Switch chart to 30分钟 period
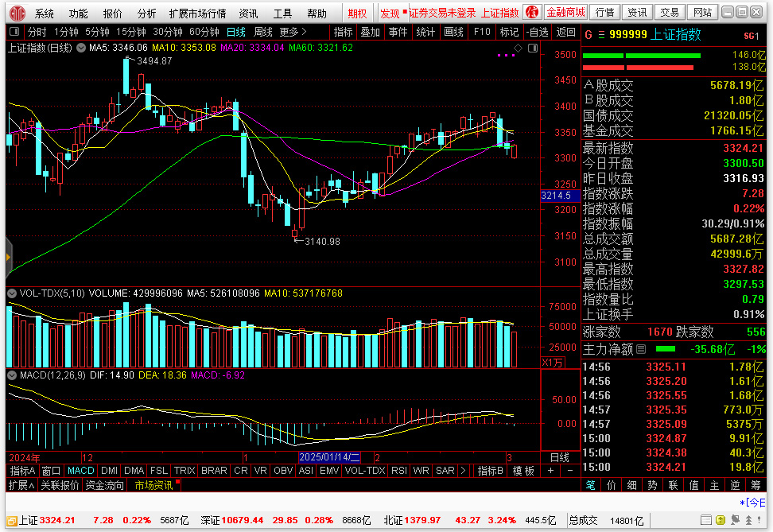This screenshot has height=532, width=773. (x=168, y=32)
